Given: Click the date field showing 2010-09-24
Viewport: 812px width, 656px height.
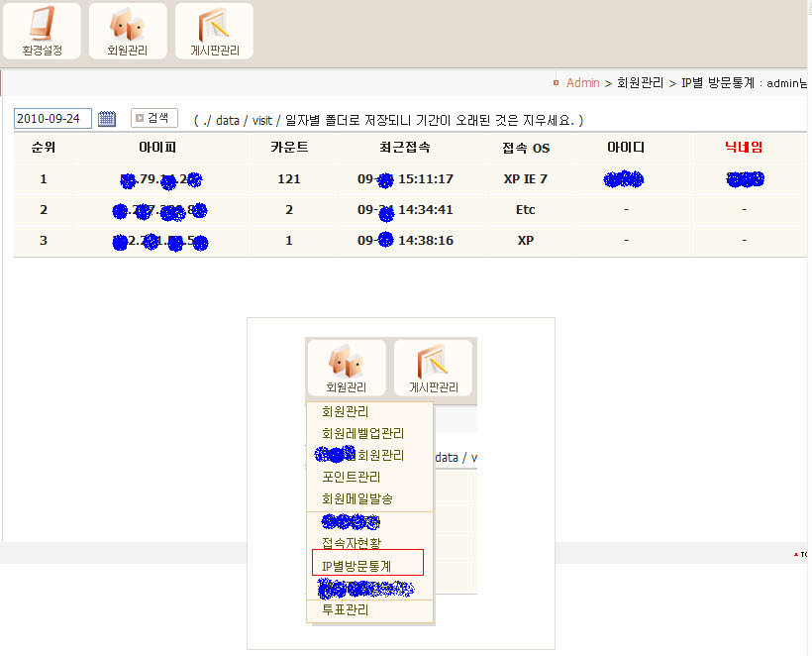Looking at the screenshot, I should click(x=52, y=119).
